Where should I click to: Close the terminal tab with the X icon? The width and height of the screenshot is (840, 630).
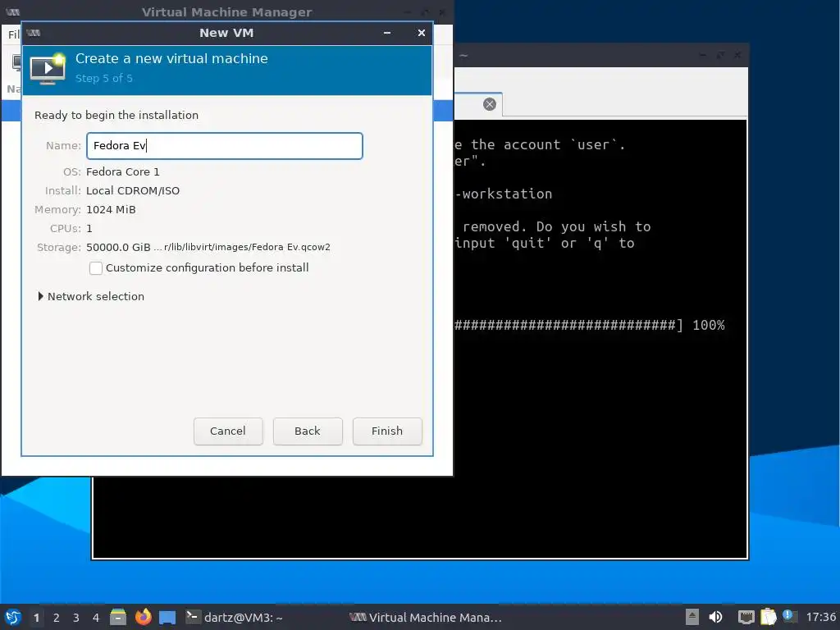click(490, 104)
